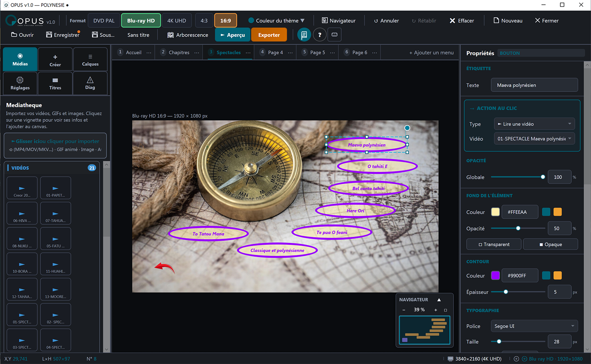Undo with the Annuler button
This screenshot has height=364, width=591.
point(386,21)
